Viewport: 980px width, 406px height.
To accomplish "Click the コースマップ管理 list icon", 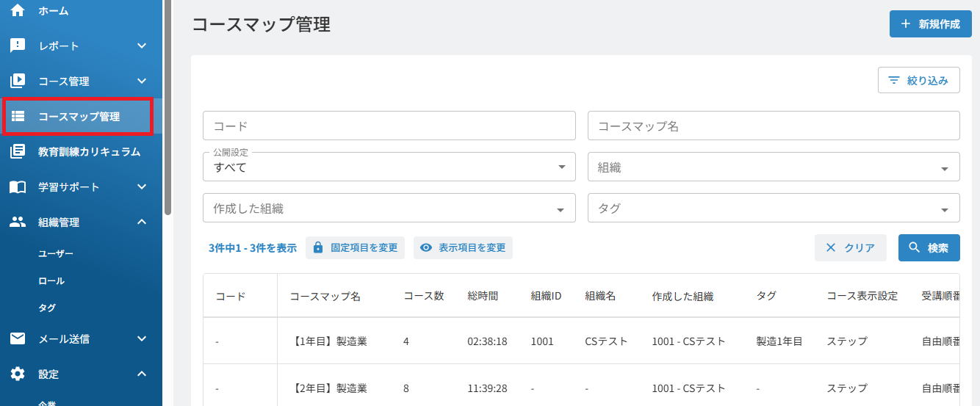I will tap(18, 116).
